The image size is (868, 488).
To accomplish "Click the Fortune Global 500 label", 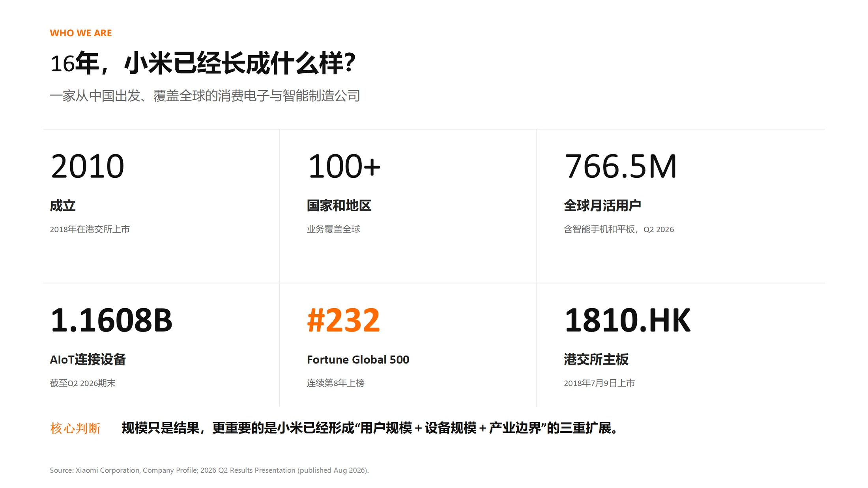I will 358,359.
